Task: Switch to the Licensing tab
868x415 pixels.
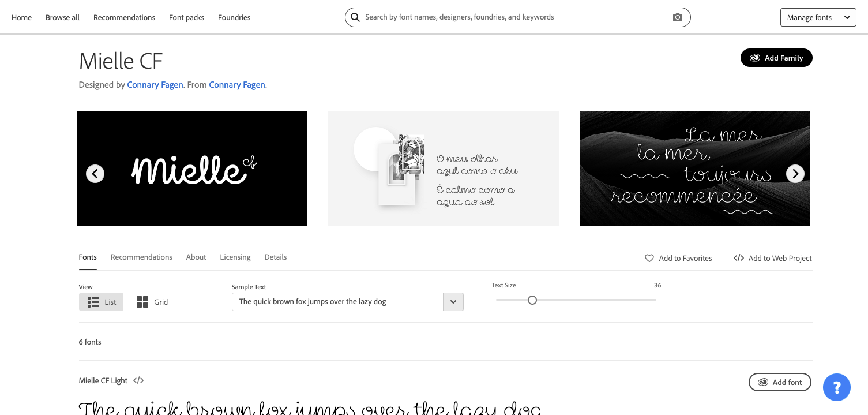Action: click(x=235, y=257)
